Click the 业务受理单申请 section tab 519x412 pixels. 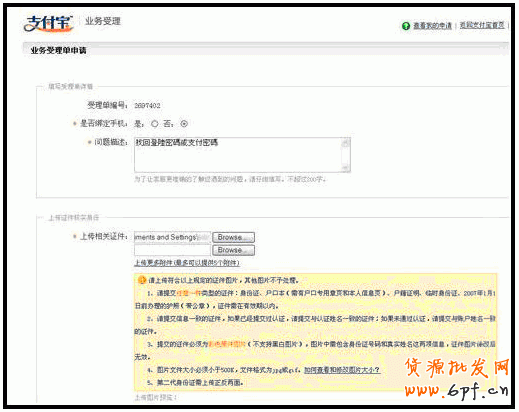coord(59,50)
